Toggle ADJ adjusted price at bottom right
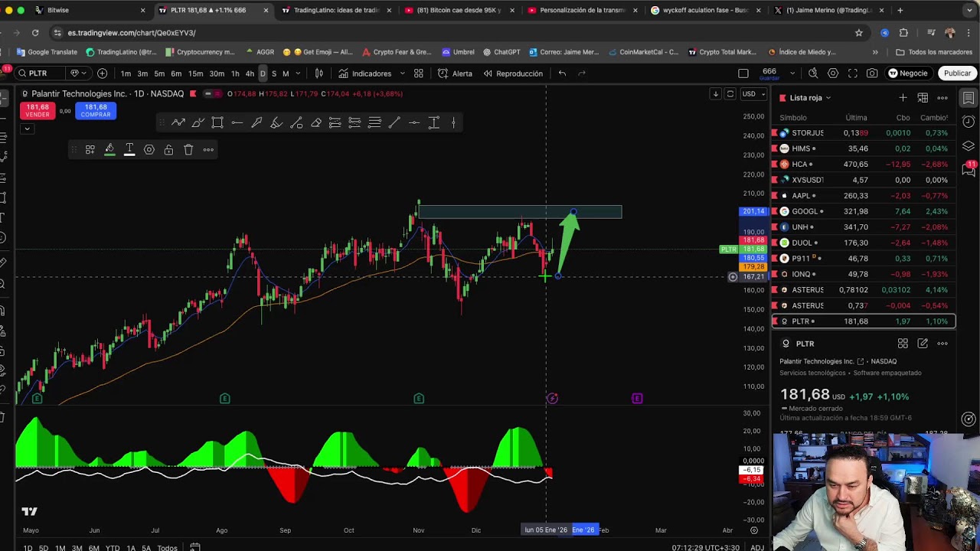 click(x=756, y=547)
